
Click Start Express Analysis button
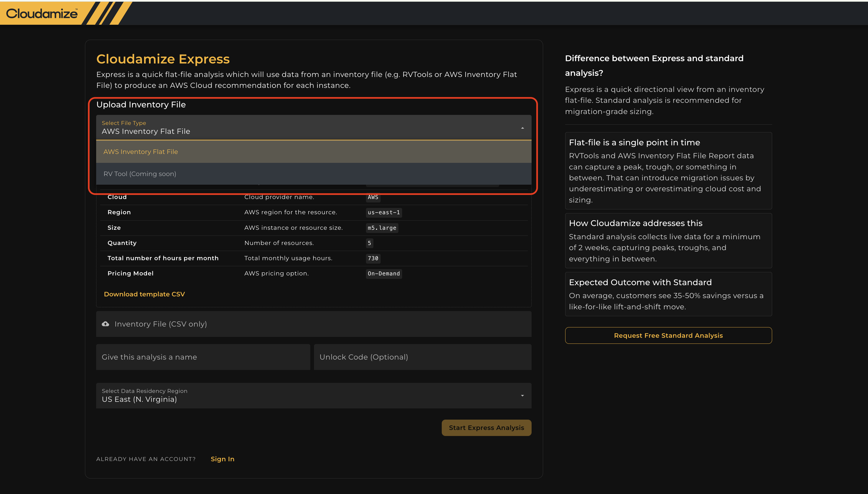click(486, 428)
